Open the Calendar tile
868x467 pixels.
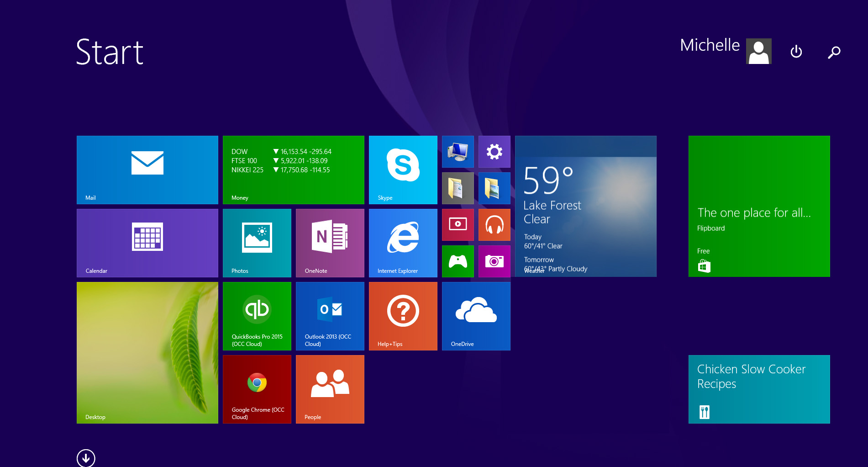[147, 243]
